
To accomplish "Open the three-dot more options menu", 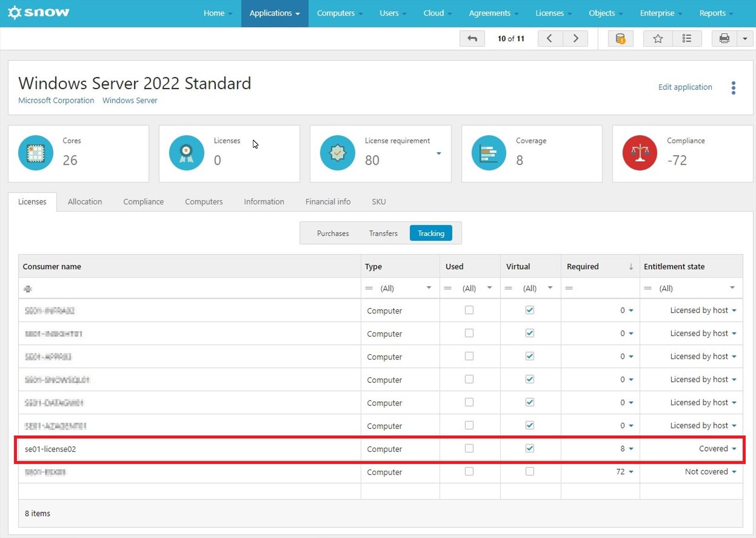I will click(733, 88).
